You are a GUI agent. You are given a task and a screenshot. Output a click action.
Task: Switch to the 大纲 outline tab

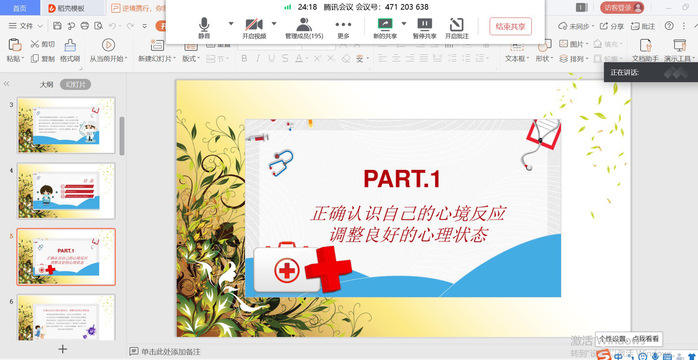(x=46, y=85)
